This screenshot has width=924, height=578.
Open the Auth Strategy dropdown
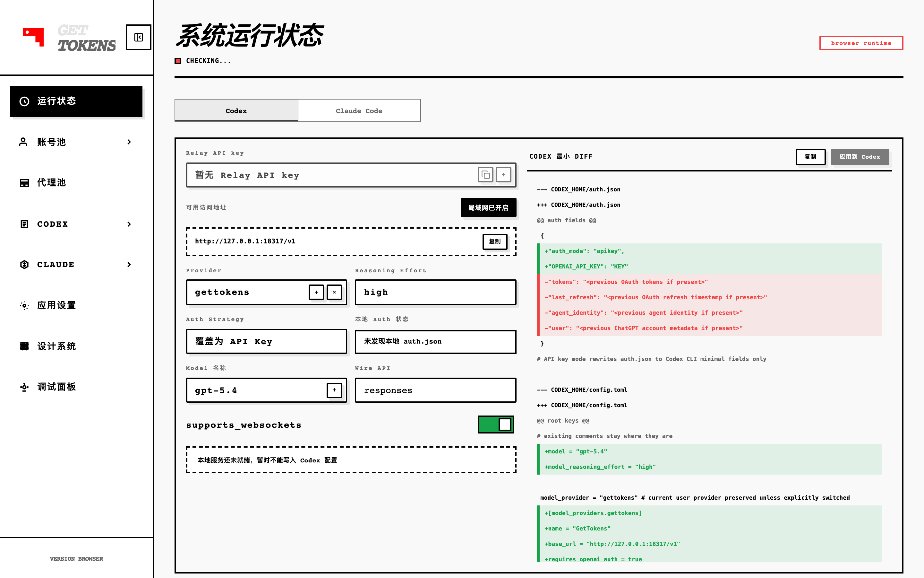tap(267, 341)
